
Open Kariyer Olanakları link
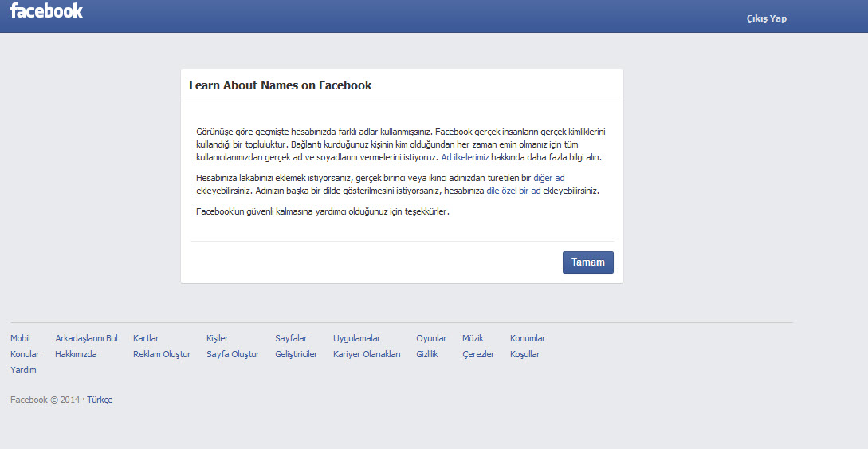pyautogui.click(x=367, y=354)
